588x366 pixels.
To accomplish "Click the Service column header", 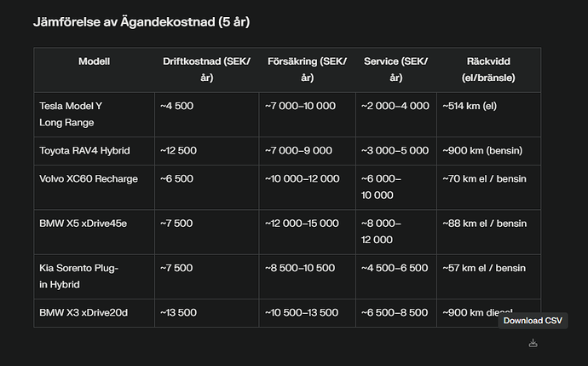I will click(395, 69).
